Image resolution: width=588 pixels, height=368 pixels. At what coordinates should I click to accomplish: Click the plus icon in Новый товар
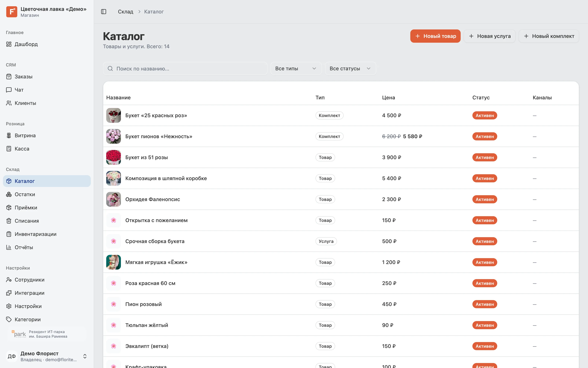click(417, 36)
